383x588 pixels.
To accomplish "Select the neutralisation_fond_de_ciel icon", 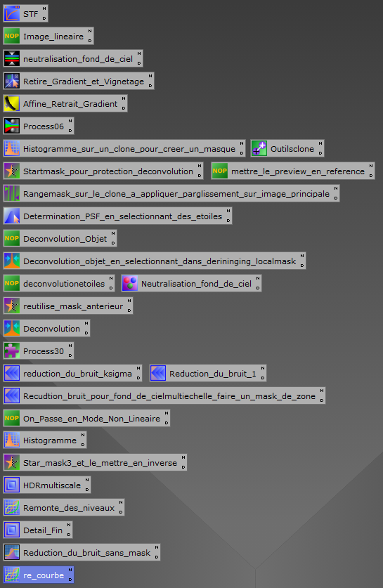I will click(12, 59).
